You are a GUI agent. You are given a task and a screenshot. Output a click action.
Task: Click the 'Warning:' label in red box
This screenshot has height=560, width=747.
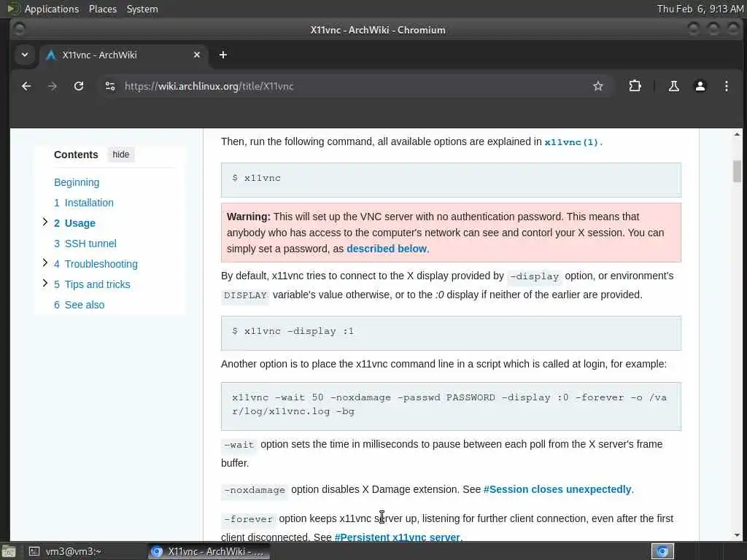(x=248, y=217)
